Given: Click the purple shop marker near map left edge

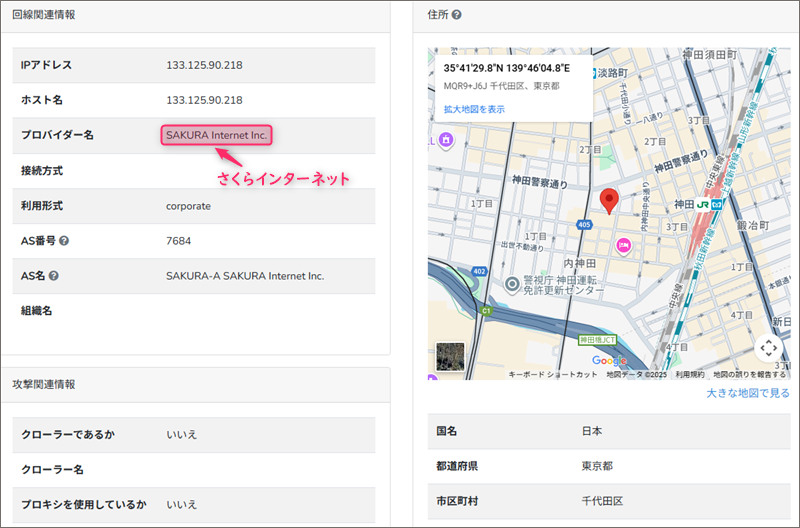Looking at the screenshot, I should [x=447, y=141].
